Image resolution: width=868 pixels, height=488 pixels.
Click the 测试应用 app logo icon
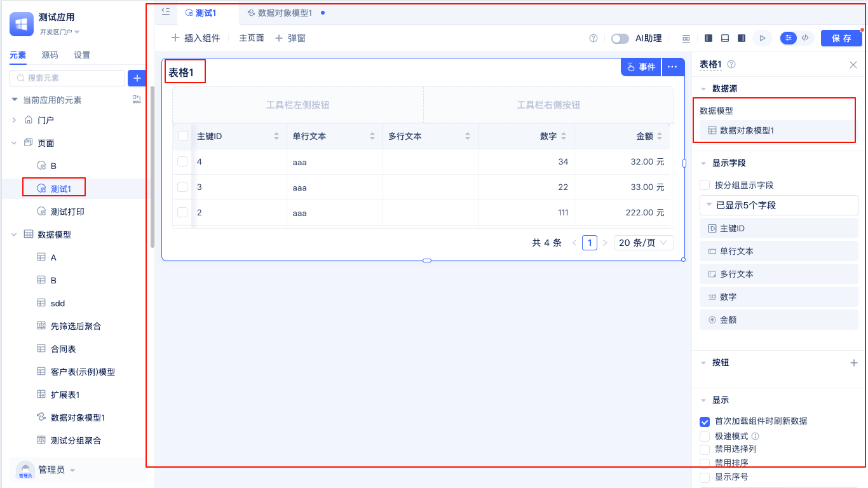click(x=22, y=24)
